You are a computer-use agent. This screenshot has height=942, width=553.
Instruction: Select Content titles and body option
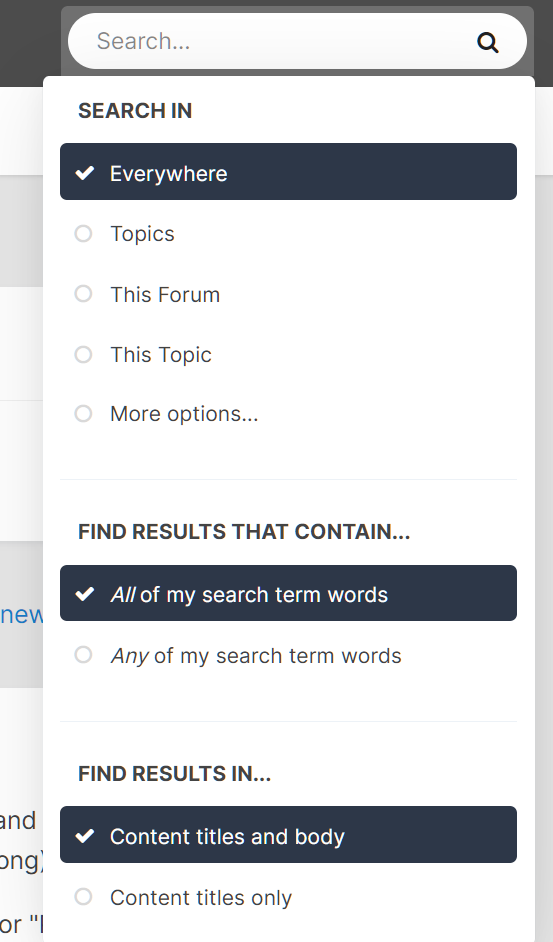(x=289, y=834)
